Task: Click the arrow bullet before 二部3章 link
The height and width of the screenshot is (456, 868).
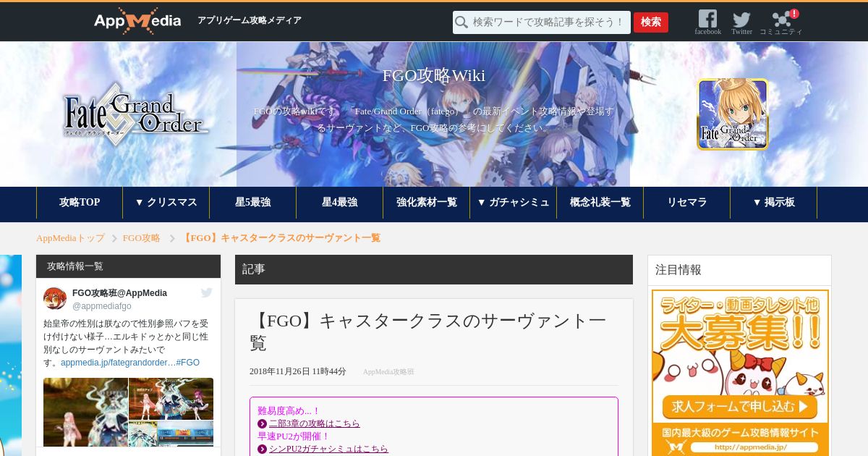Action: 262,423
